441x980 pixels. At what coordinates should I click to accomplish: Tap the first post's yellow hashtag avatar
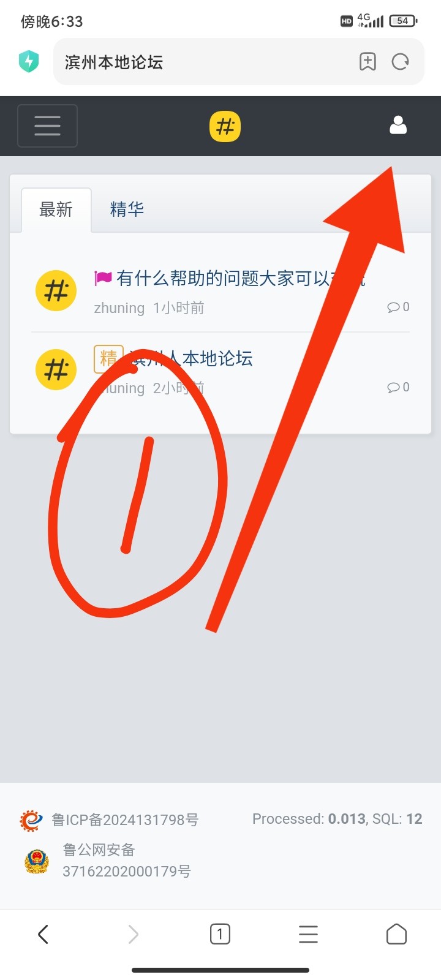56,290
